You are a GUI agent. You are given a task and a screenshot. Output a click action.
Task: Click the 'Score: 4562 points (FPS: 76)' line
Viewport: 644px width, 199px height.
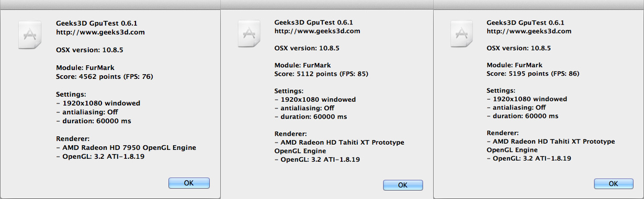click(x=104, y=77)
